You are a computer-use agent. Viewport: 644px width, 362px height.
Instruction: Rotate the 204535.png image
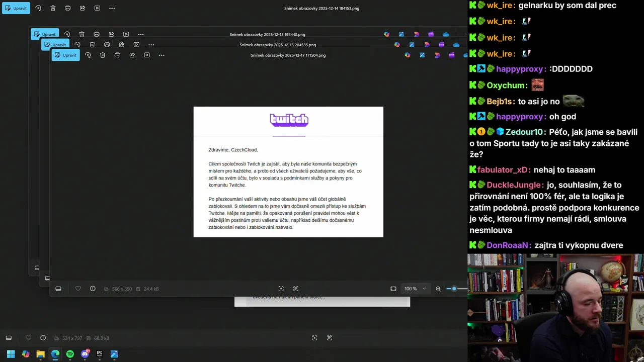coord(77,44)
